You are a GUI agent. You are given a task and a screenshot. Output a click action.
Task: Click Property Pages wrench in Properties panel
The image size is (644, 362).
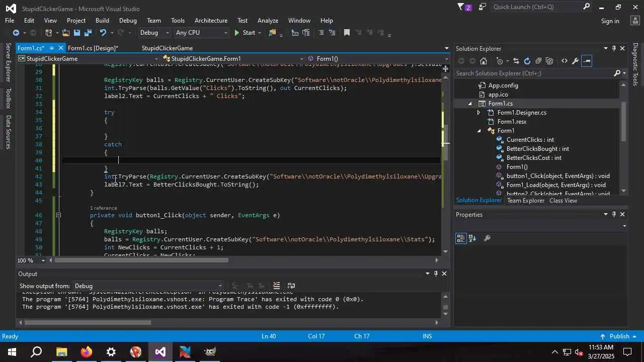tap(487, 238)
